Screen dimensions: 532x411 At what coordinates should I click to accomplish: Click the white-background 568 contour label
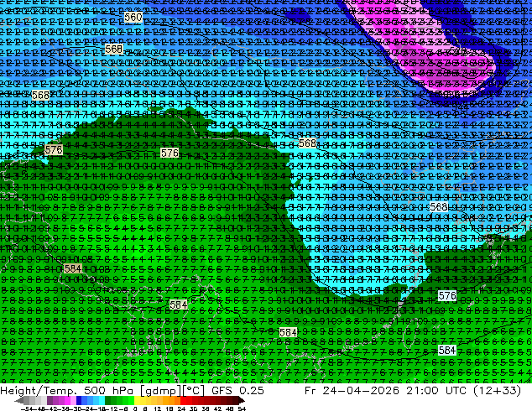pyautogui.click(x=439, y=206)
